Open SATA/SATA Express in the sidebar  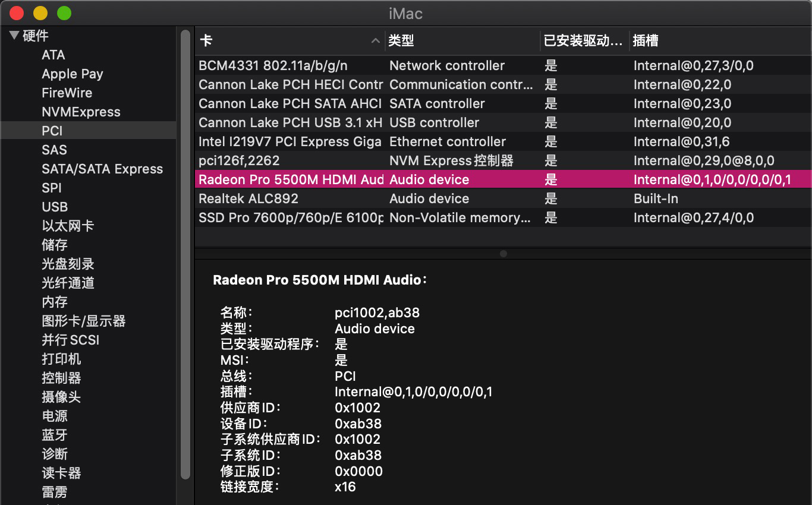coord(102,169)
